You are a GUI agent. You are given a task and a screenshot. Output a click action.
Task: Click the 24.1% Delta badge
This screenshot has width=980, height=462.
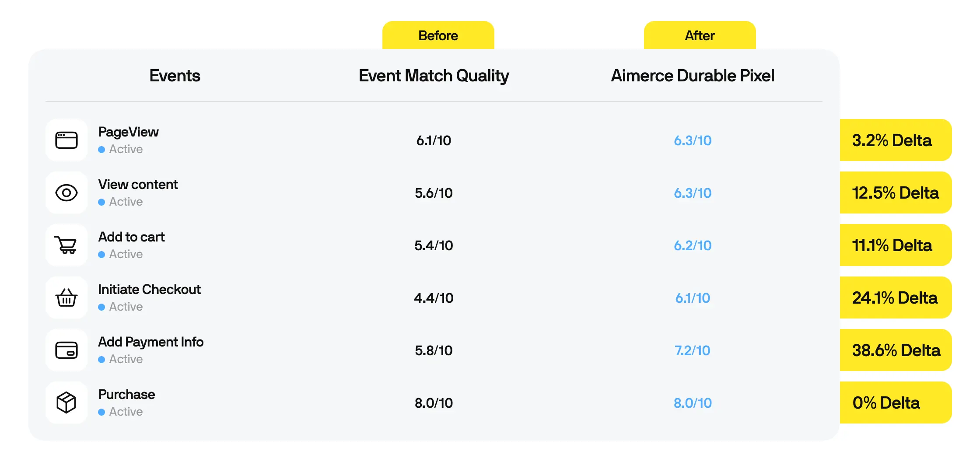pyautogui.click(x=896, y=297)
